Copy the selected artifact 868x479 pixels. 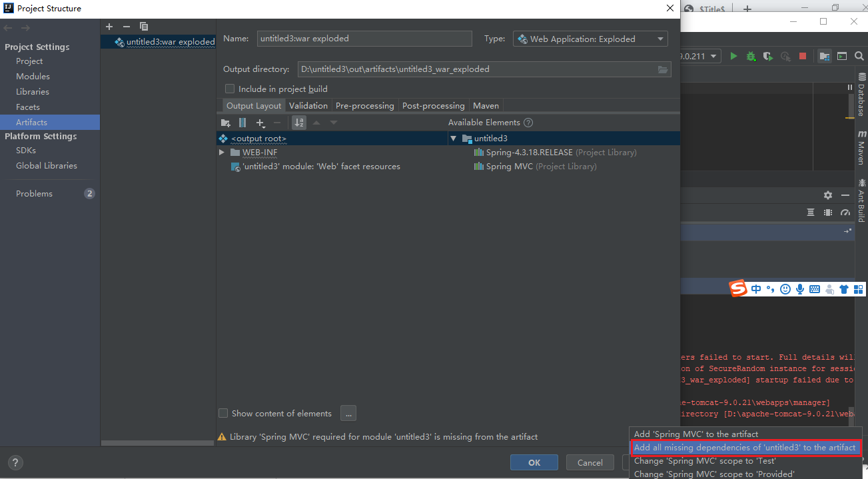tap(144, 27)
